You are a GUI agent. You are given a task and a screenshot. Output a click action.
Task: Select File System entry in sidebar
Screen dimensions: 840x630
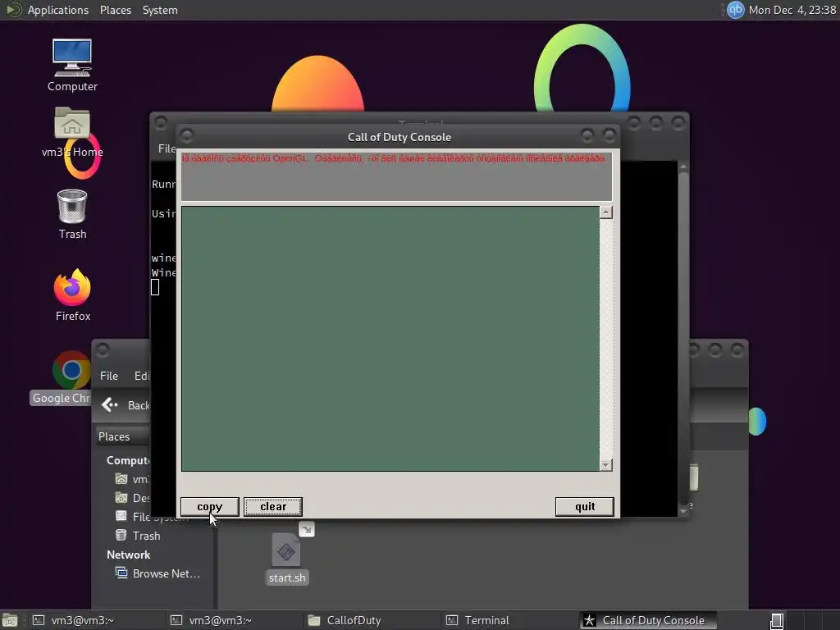[x=152, y=517]
